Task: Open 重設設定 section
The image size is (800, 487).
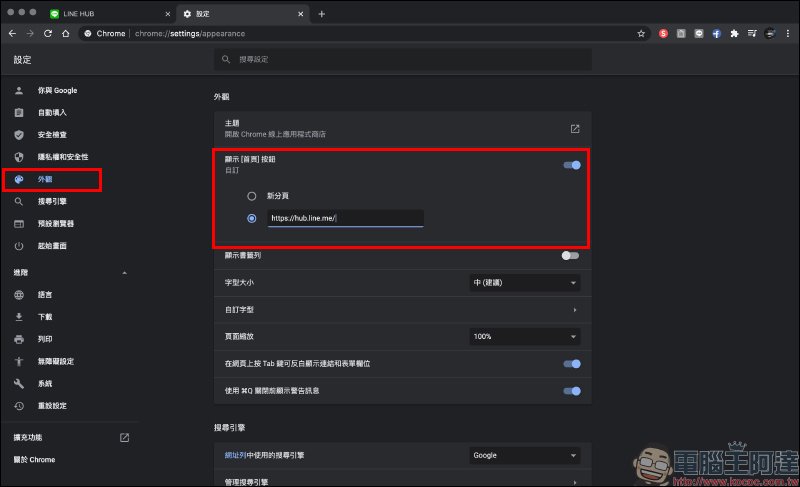Action: pyautogui.click(x=52, y=406)
